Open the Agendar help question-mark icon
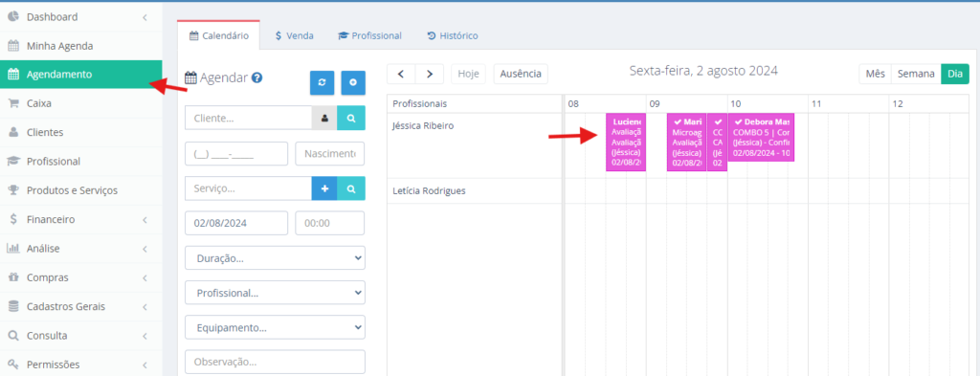The image size is (980, 376). pos(256,78)
